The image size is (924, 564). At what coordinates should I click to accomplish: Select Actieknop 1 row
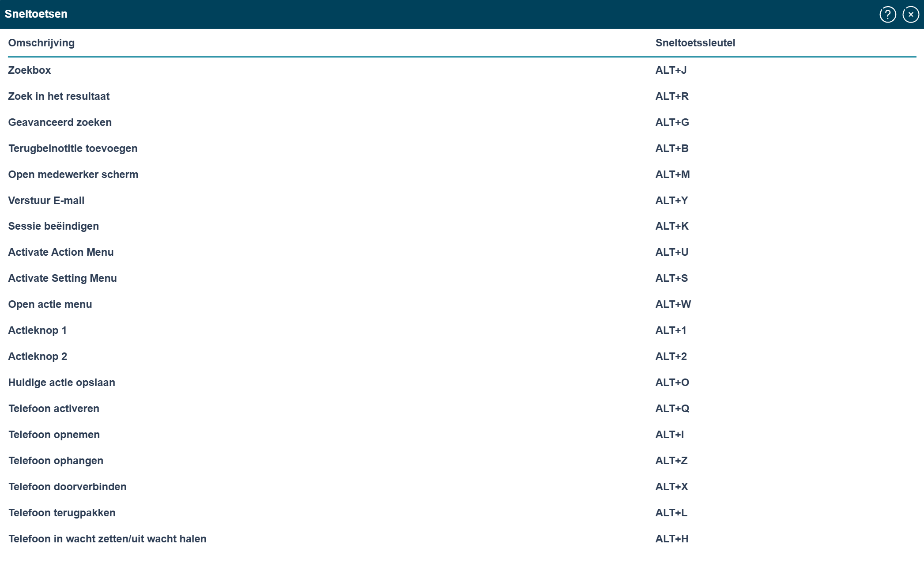[x=462, y=330]
